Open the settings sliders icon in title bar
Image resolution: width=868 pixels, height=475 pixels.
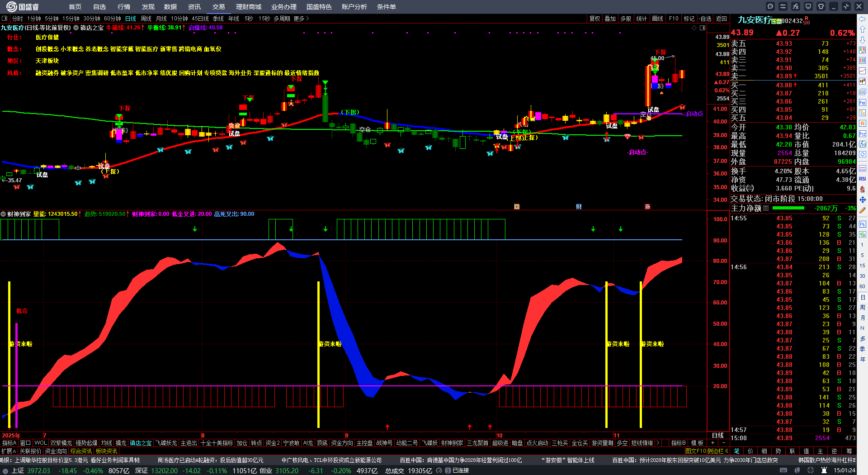click(783, 6)
